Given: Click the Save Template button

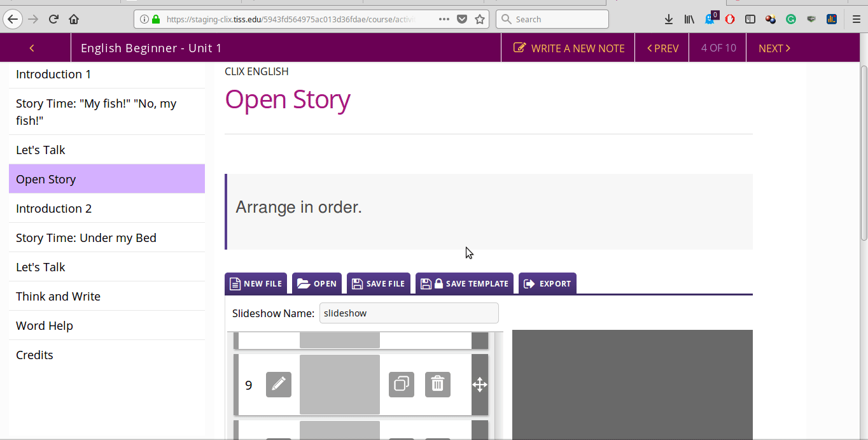Looking at the screenshot, I should pyautogui.click(x=465, y=283).
